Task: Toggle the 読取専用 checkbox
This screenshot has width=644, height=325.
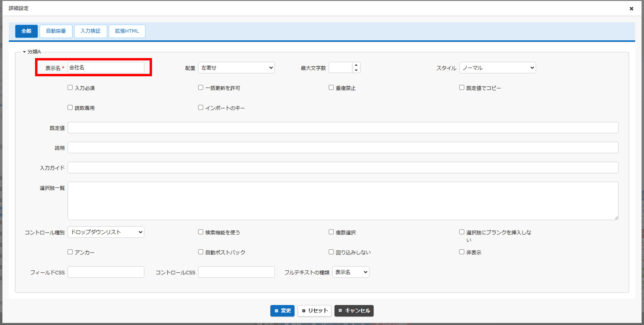Action: [70, 107]
